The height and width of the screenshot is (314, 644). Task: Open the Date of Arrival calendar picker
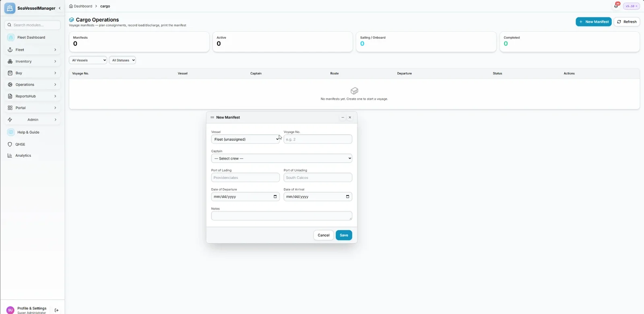[x=348, y=197]
